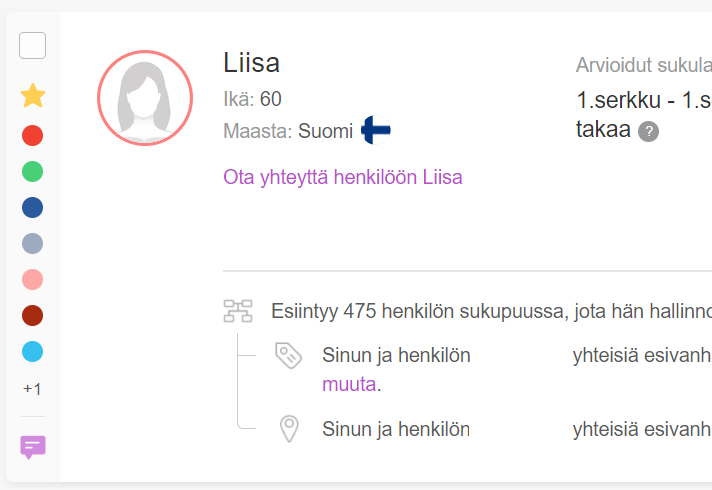Apply the dark blue color label
The height and width of the screenshot is (490, 712).
click(33, 207)
